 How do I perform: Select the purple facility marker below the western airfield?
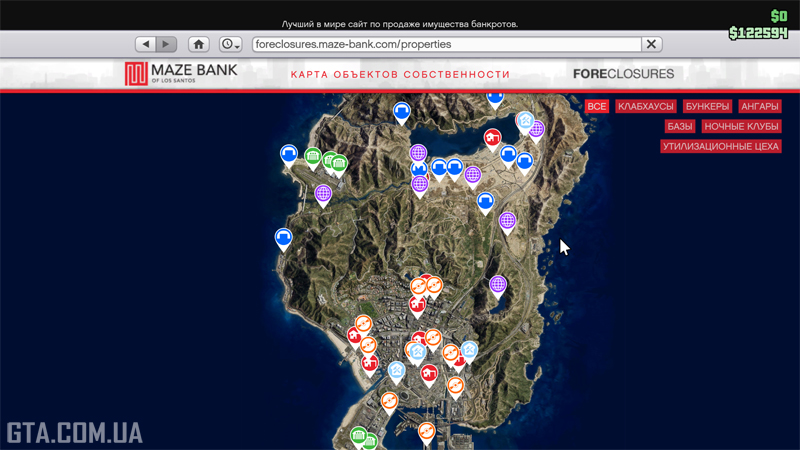pyautogui.click(x=323, y=193)
